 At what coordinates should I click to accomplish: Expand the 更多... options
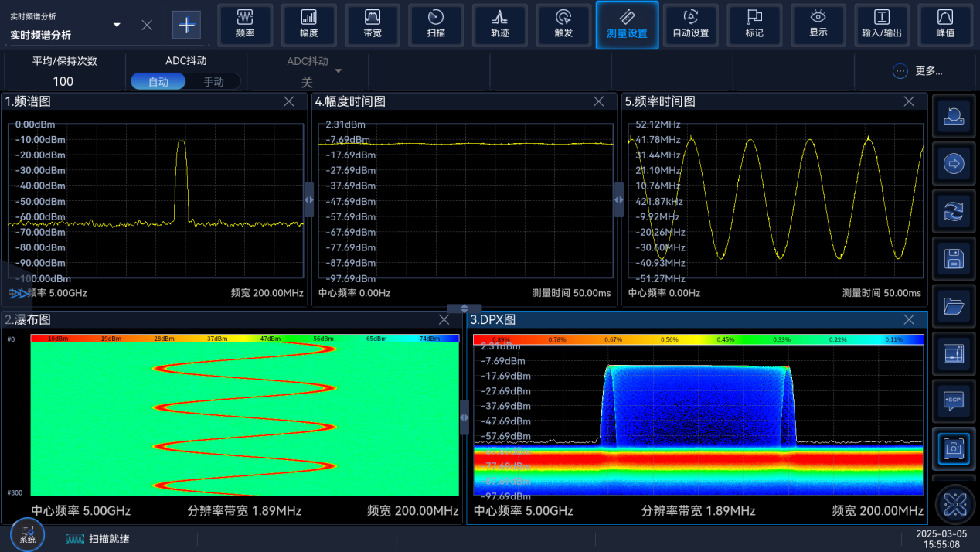918,71
